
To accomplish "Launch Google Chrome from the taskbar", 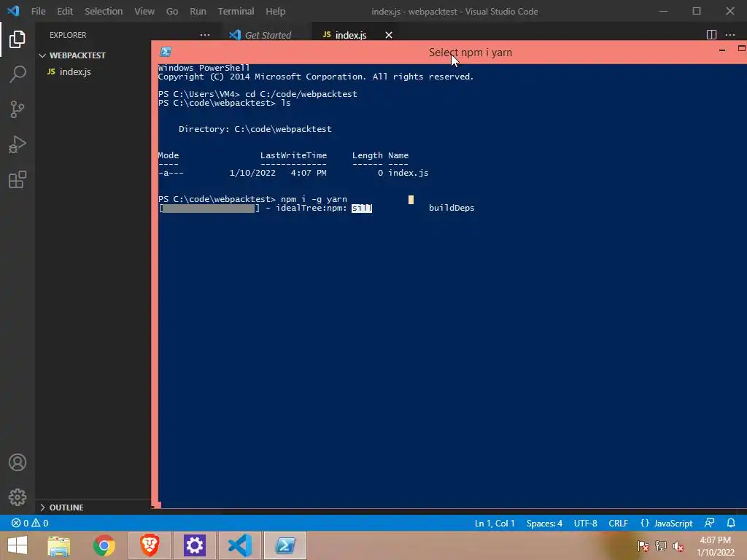I will (104, 545).
